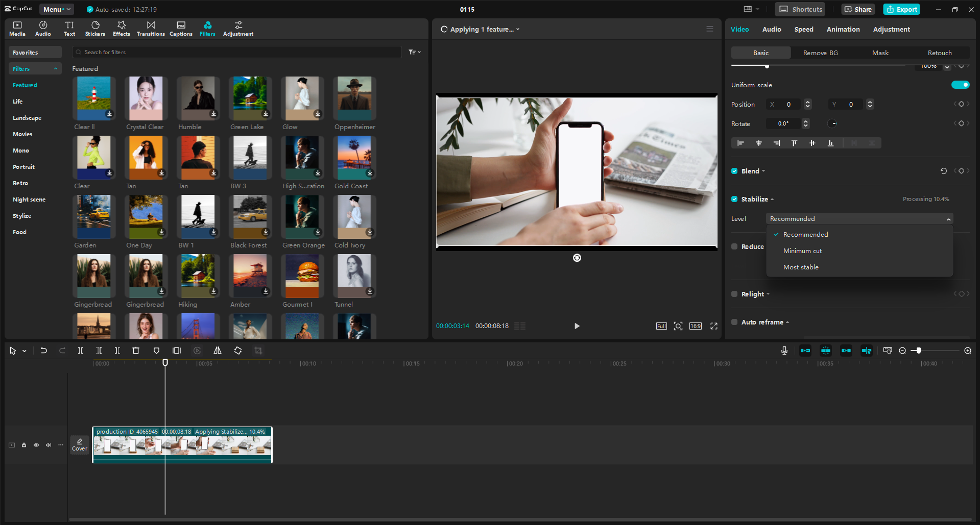980x525 pixels.
Task: Select Most stable from Level dropdown
Action: click(x=801, y=267)
